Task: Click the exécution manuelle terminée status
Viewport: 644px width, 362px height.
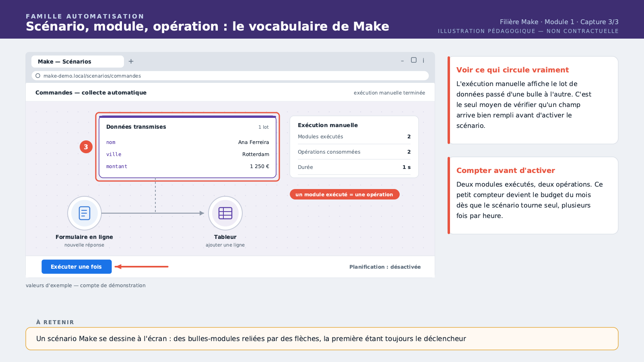Action: pos(389,93)
